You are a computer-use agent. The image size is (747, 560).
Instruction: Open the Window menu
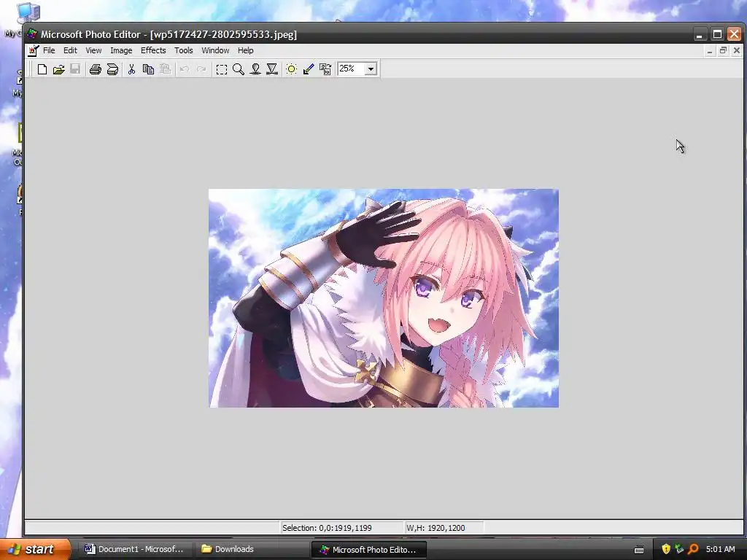tap(215, 50)
